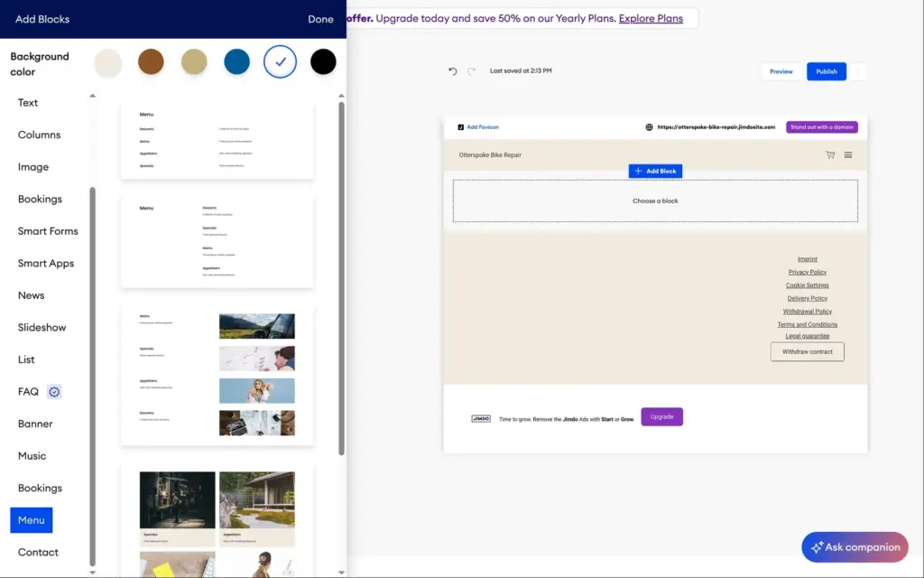The height and width of the screenshot is (578, 924).
Task: Open the Columns block category
Action: (x=39, y=135)
